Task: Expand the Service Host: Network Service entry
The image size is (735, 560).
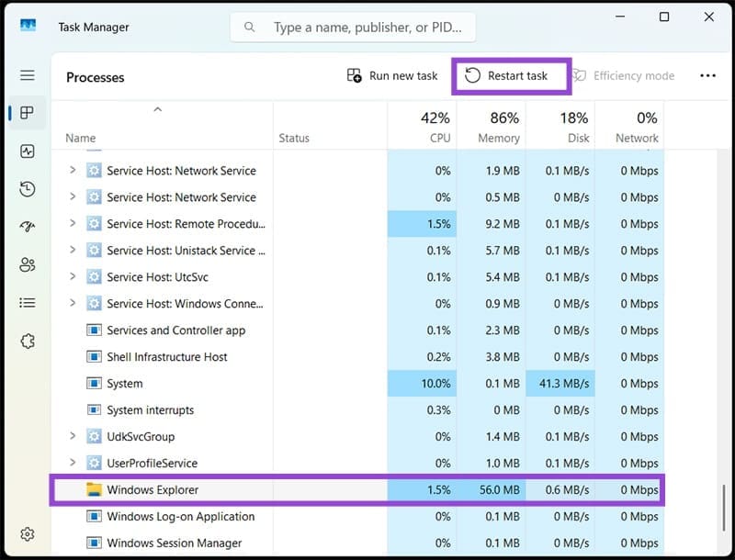Action: pyautogui.click(x=74, y=170)
